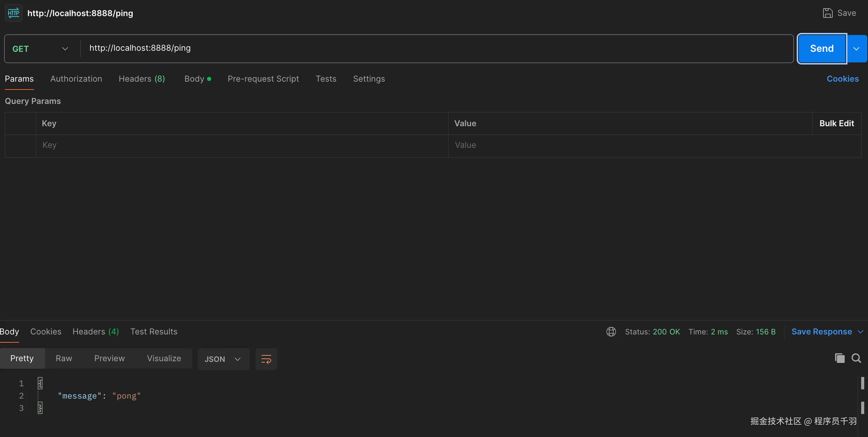Click the HTTP request type icon
The width and height of the screenshot is (868, 437).
pyautogui.click(x=14, y=13)
